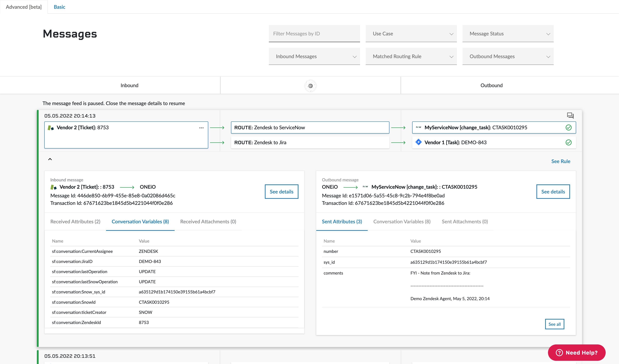This screenshot has height=364, width=619.
Task: Click the Zendesk icon in Inbound message details
Action: [54, 187]
